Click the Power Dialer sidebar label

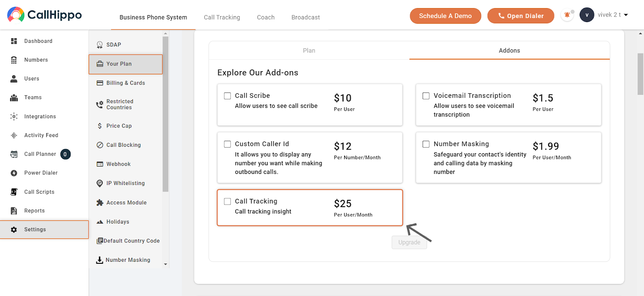click(x=41, y=173)
